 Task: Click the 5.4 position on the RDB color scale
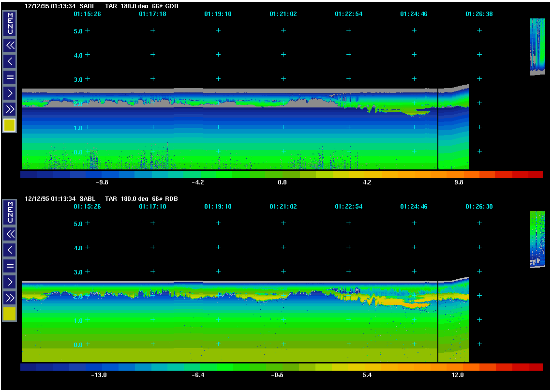pos(366,367)
